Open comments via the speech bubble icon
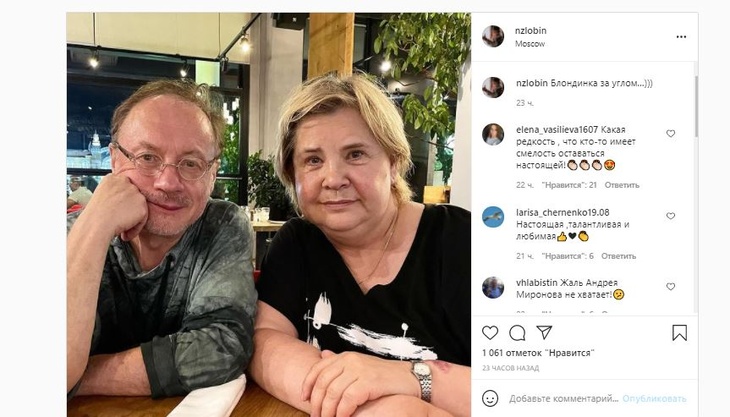This screenshot has width=730, height=417. click(x=517, y=333)
